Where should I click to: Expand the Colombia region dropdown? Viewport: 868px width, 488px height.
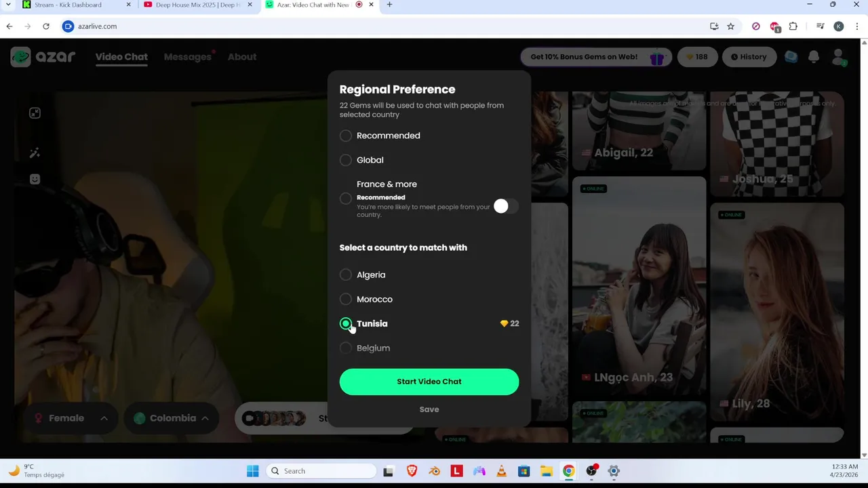[171, 418]
